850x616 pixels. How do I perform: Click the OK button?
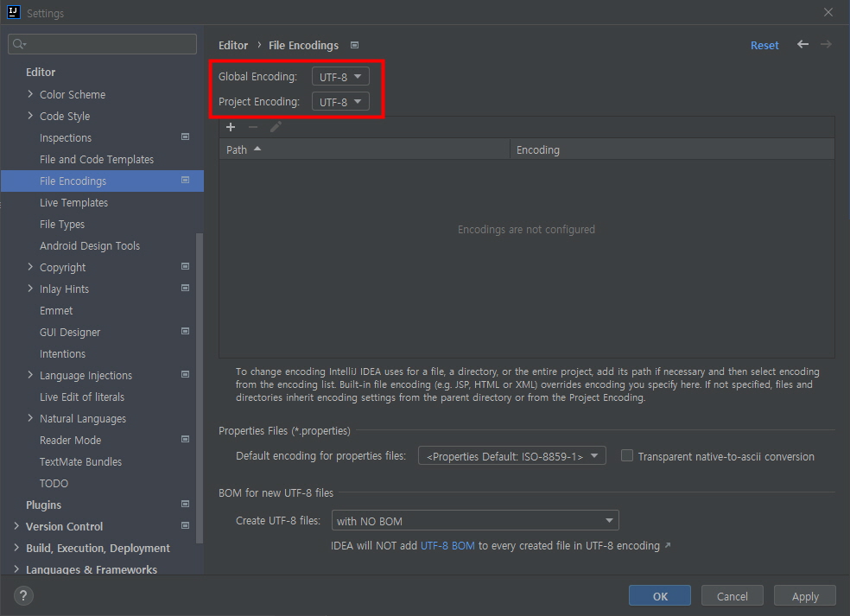point(660,596)
